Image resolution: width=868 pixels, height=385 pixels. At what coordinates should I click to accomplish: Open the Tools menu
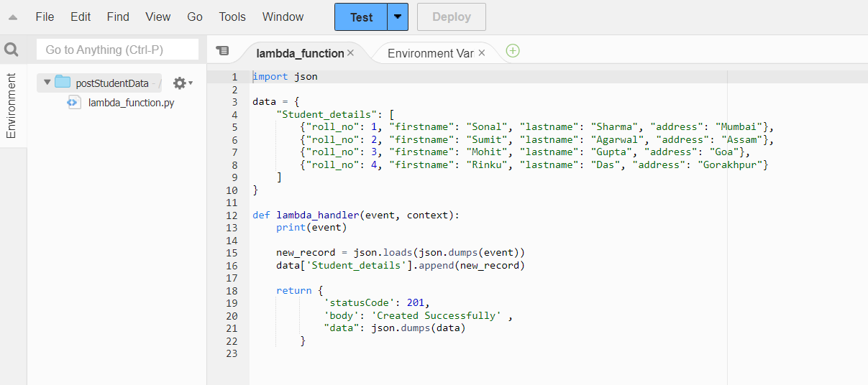[x=232, y=17]
